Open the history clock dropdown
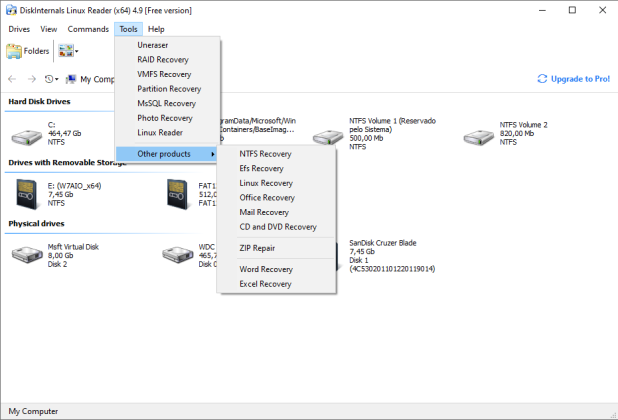The width and height of the screenshot is (618, 420). 51,79
